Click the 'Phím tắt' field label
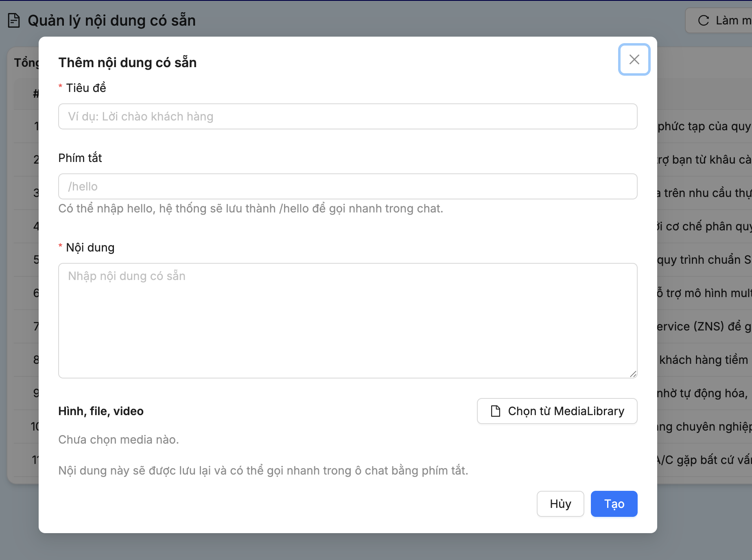Image resolution: width=752 pixels, height=560 pixels. 80,158
